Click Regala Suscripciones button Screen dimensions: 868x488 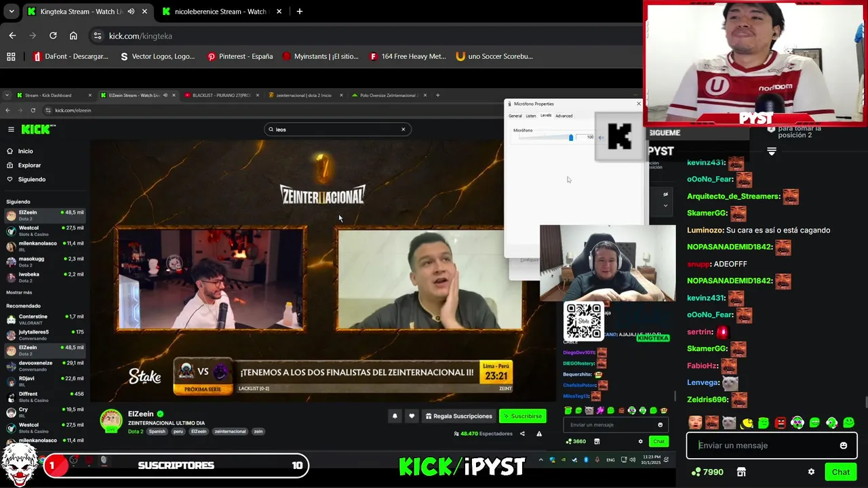pos(458,416)
